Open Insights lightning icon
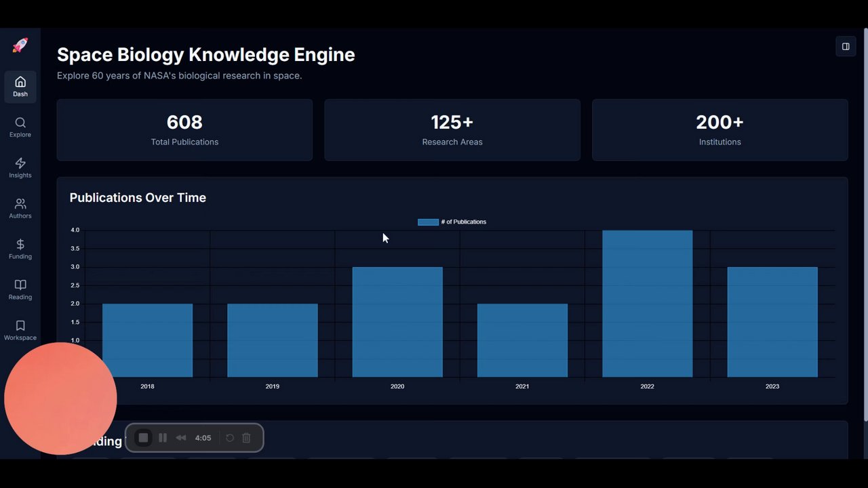Viewport: 868px width, 488px height. (20, 163)
